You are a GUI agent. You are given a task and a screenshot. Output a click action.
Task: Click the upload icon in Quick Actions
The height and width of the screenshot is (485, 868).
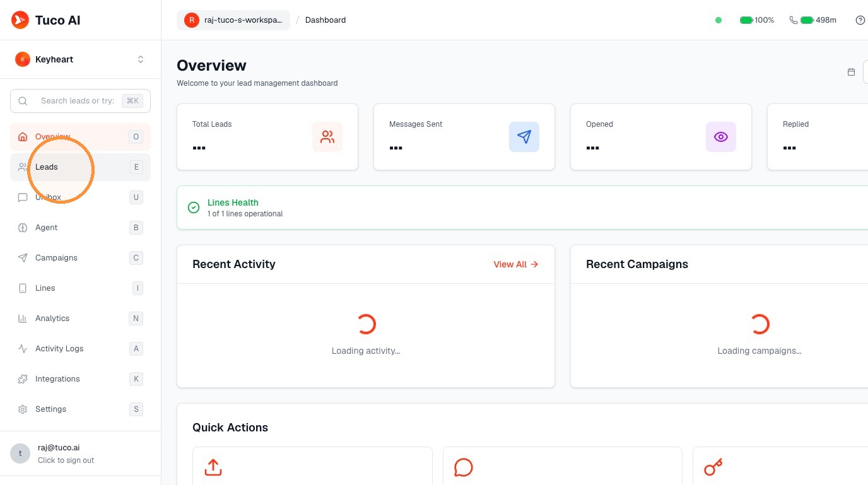click(x=213, y=467)
